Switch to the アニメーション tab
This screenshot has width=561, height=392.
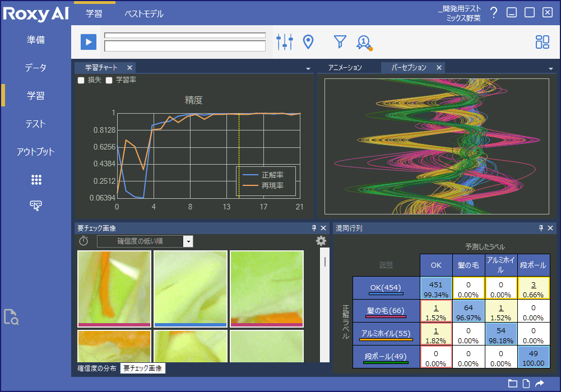point(345,68)
